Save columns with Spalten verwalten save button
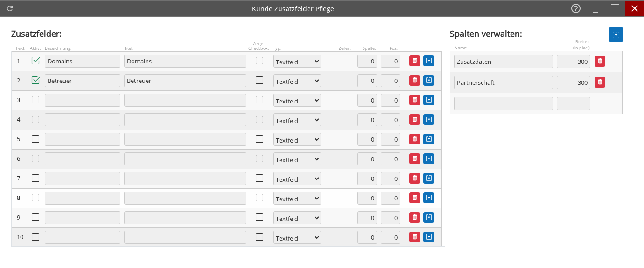The width and height of the screenshot is (644, 268). pyautogui.click(x=616, y=35)
